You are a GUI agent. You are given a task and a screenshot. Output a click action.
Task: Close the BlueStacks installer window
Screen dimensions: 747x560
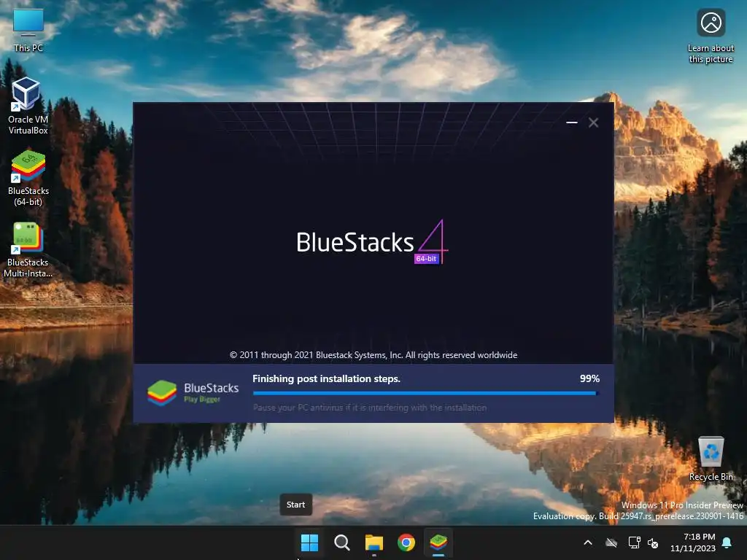[593, 122]
